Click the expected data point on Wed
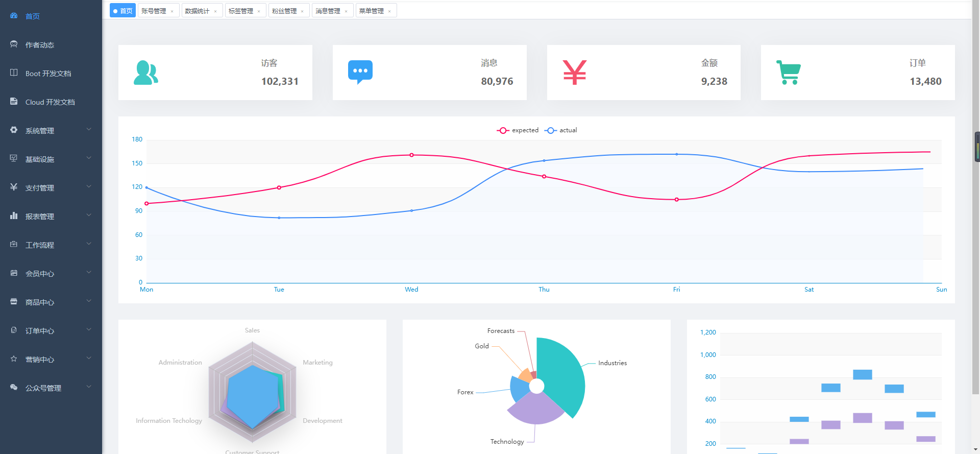 (x=411, y=155)
